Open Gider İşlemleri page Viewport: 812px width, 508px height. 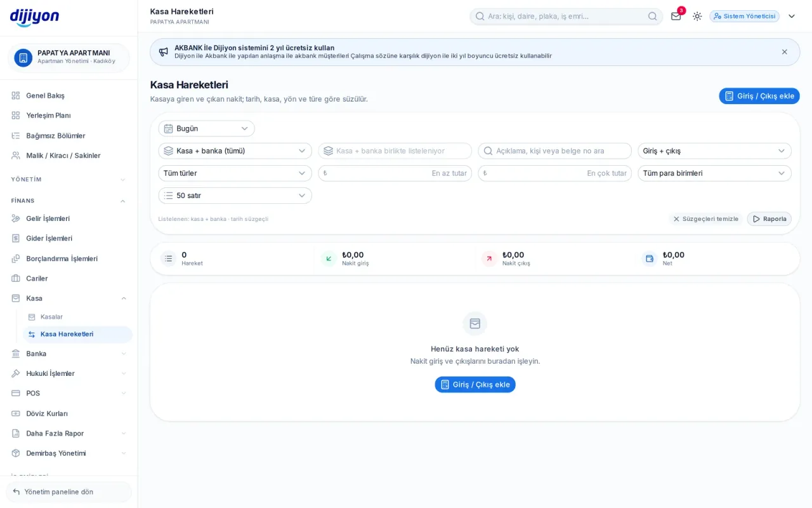[69, 238]
